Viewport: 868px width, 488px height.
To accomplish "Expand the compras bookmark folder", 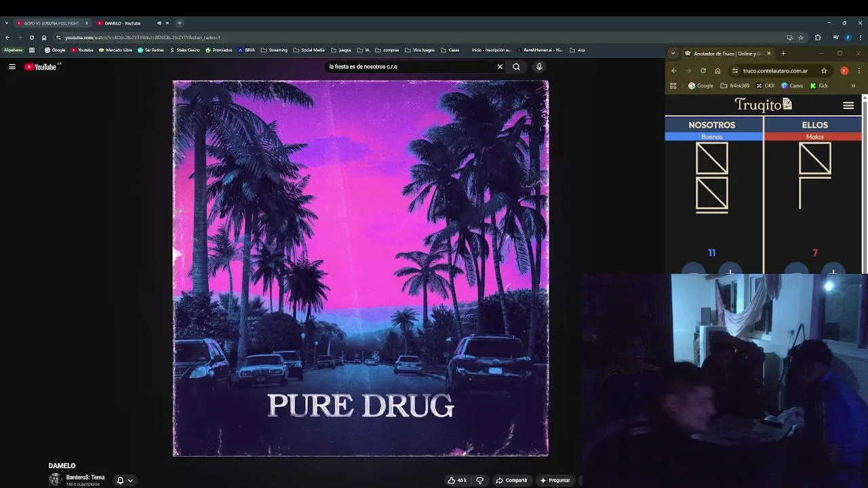I will coord(387,49).
